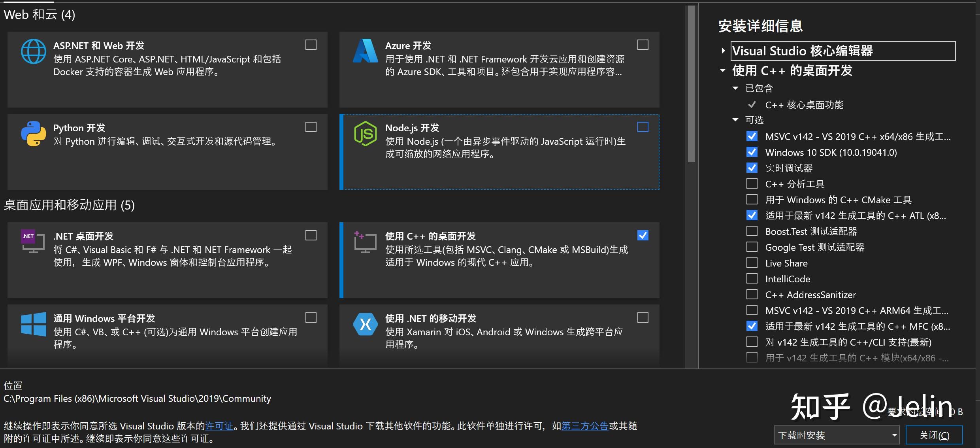The height and width of the screenshot is (448, 980).
Task: Enable the Azure 开发 workload checkbox
Action: point(643,45)
